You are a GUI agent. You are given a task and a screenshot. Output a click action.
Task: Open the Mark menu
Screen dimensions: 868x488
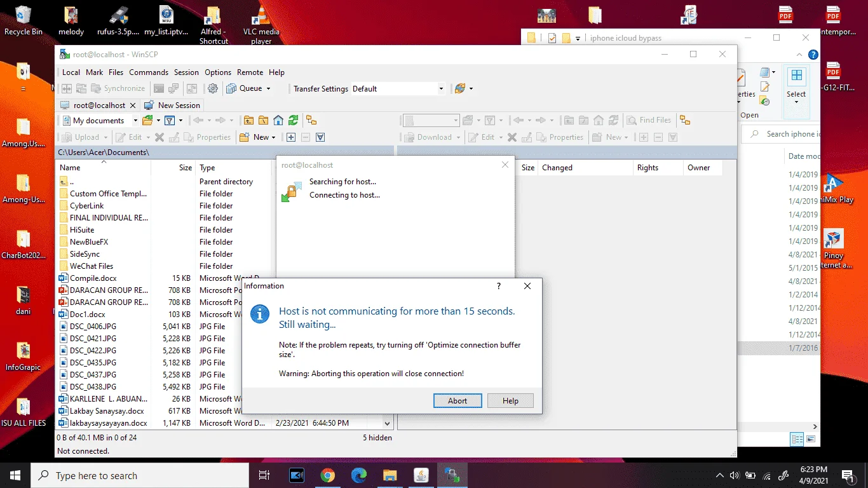(95, 72)
